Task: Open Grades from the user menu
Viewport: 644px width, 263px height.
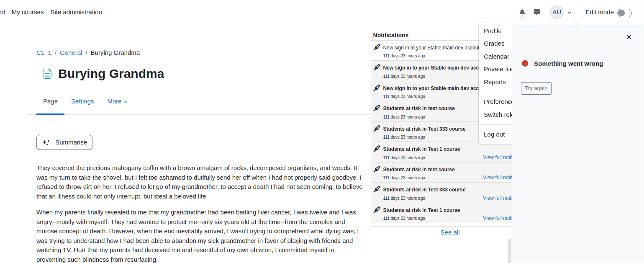Action: tap(494, 44)
